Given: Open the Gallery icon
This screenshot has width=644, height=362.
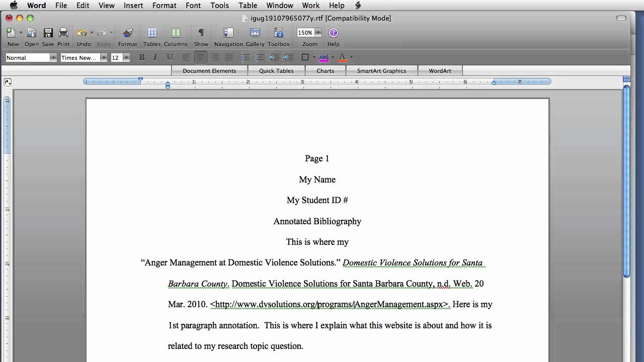Looking at the screenshot, I should click(255, 33).
